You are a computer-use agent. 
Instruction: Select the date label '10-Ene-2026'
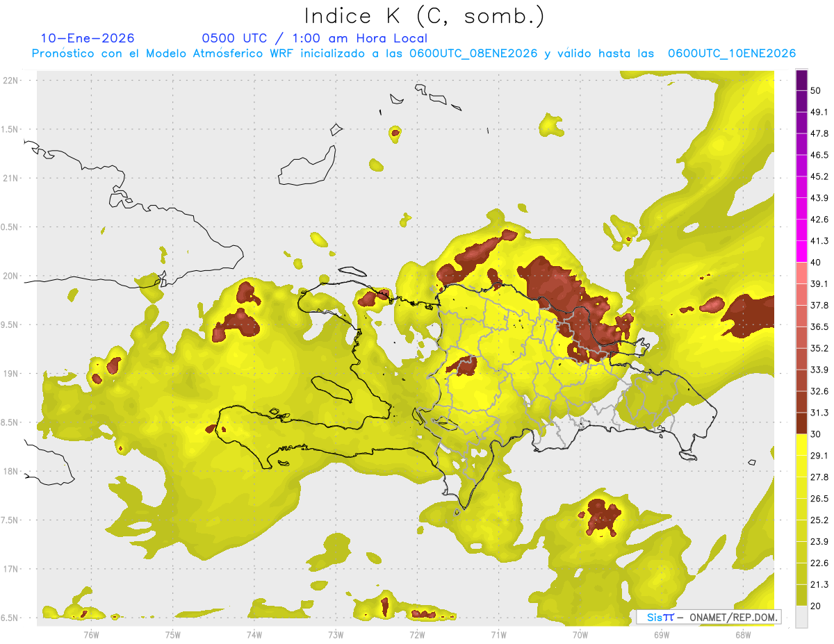tap(88, 38)
